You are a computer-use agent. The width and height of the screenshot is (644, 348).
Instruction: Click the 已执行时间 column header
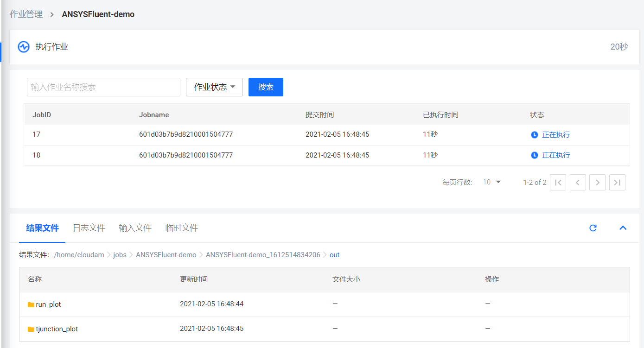click(x=440, y=115)
